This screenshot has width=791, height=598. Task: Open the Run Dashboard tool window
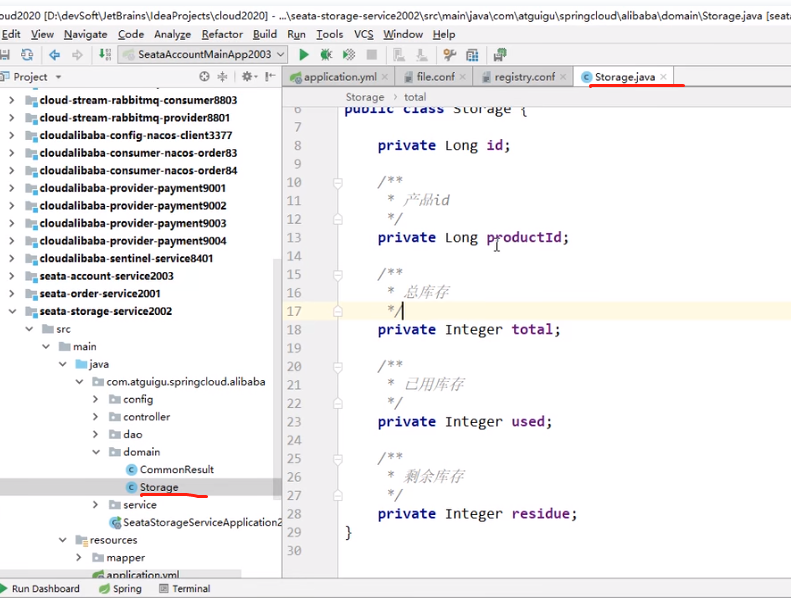40,588
